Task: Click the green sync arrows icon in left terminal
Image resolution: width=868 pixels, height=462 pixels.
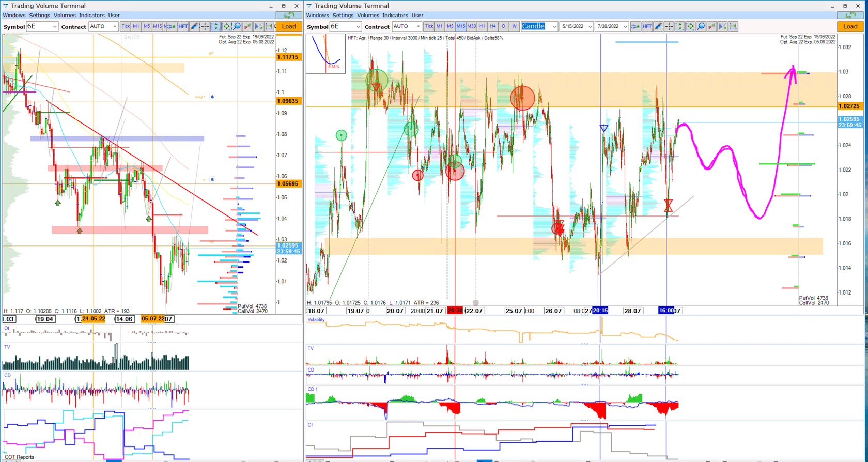Action: coord(289,15)
